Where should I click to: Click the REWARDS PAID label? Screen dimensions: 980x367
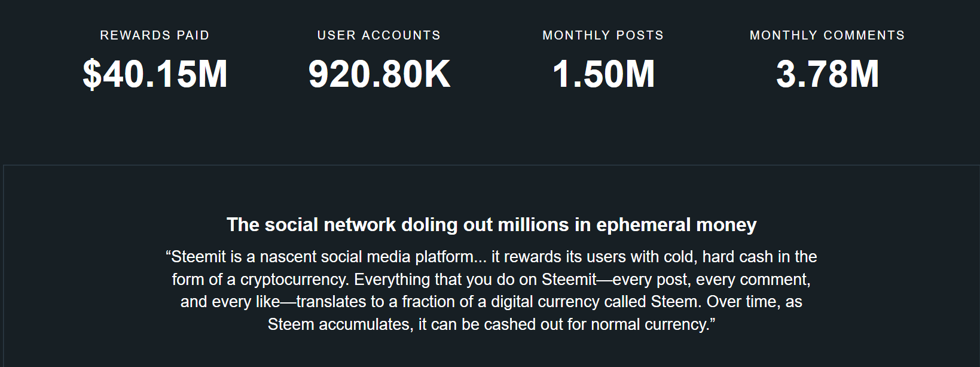tap(154, 35)
